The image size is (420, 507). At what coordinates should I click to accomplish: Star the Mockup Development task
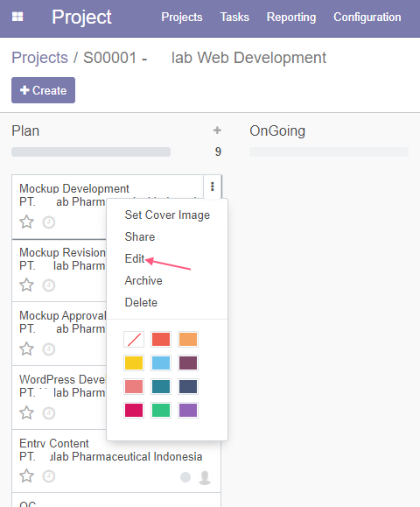26,222
